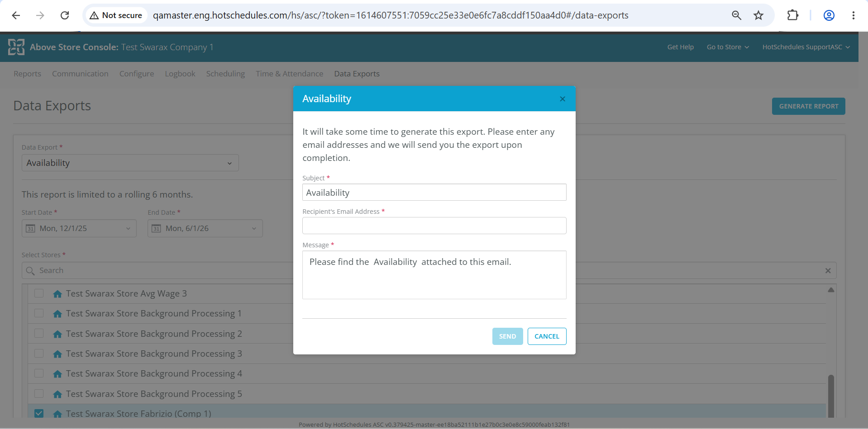Click 'This report is limited' text

[107, 194]
